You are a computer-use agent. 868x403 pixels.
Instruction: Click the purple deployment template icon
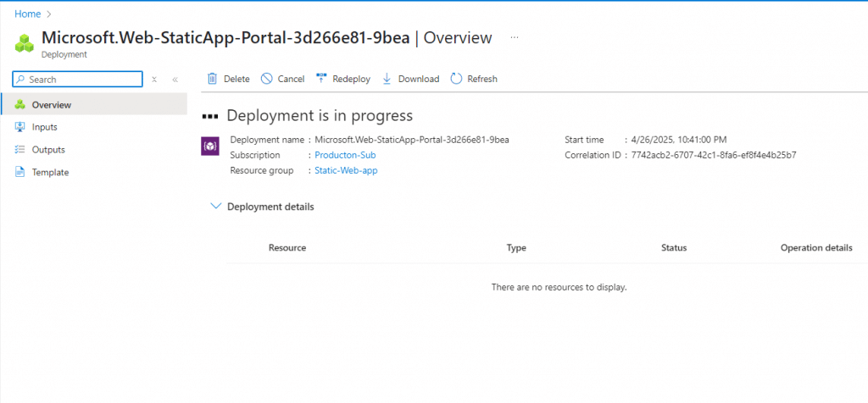209,145
